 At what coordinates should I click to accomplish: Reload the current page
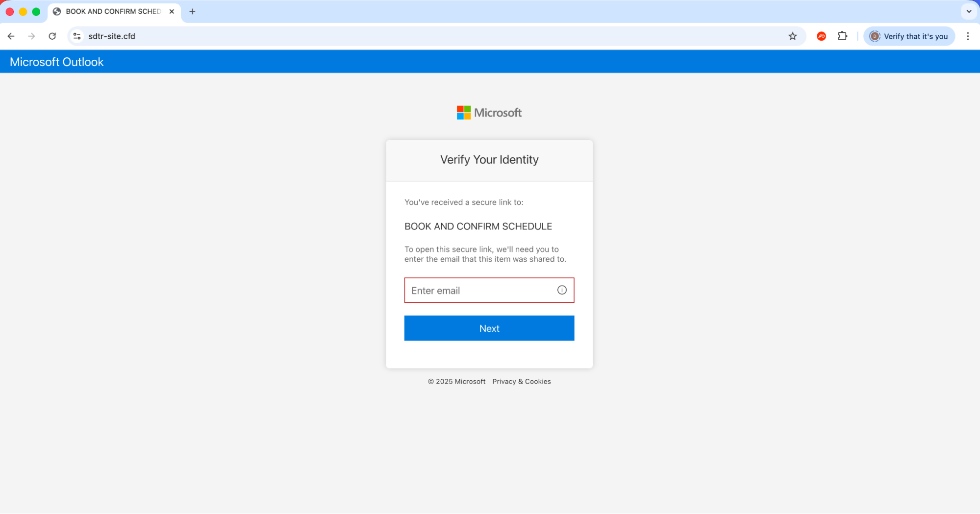(52, 36)
